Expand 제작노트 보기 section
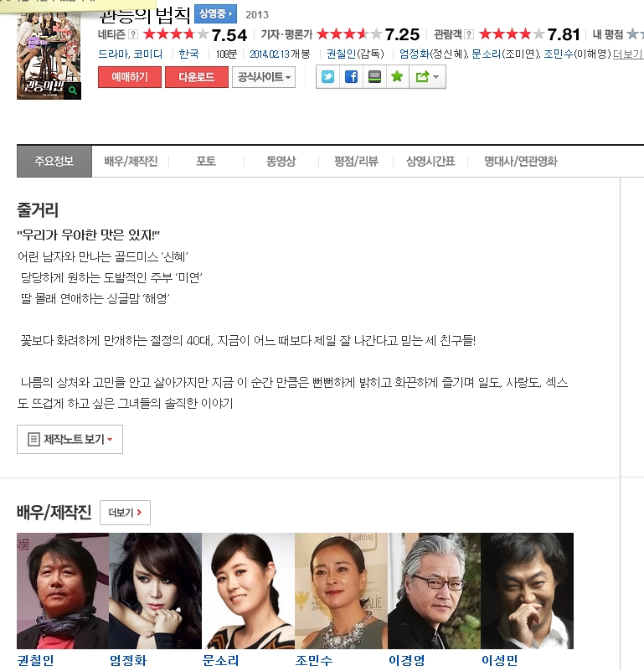644x671 pixels. (x=70, y=440)
